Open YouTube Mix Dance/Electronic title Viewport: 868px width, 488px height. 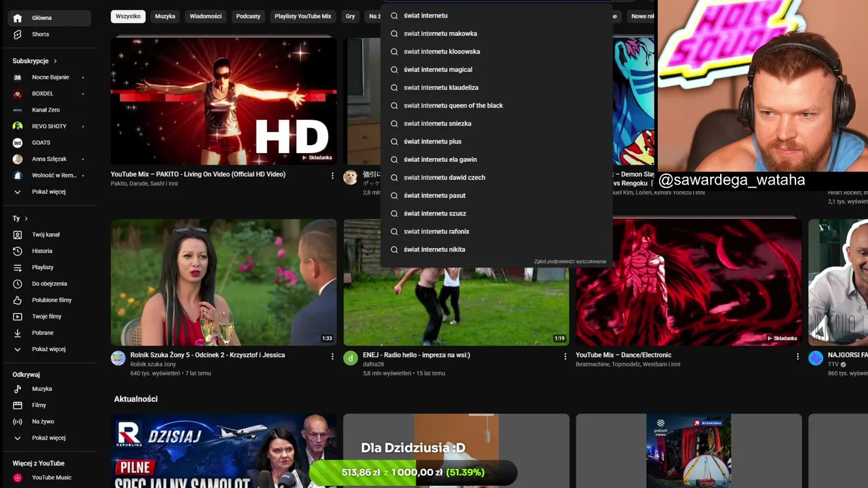(623, 355)
